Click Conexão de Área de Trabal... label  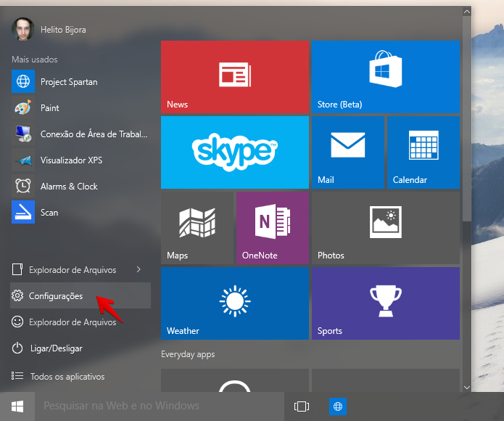94,134
